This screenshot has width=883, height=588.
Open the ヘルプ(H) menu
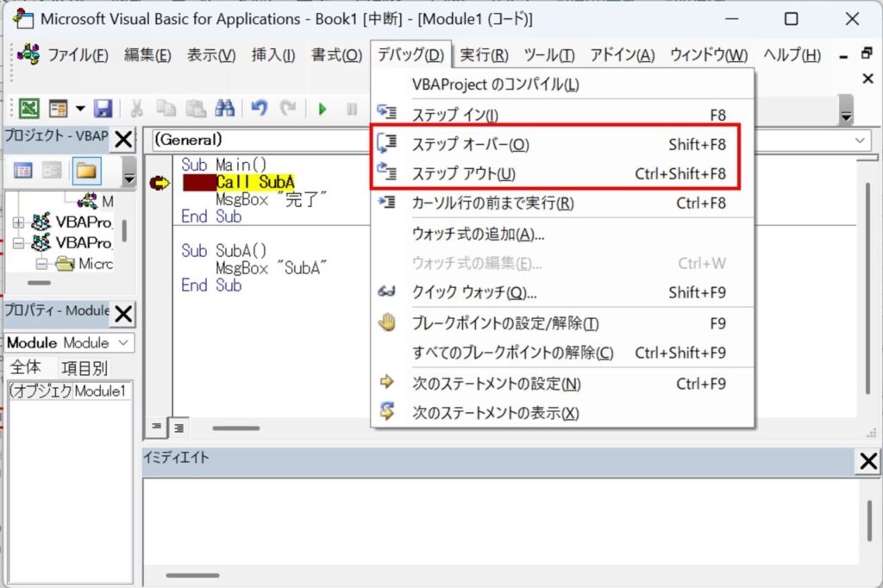(x=792, y=55)
